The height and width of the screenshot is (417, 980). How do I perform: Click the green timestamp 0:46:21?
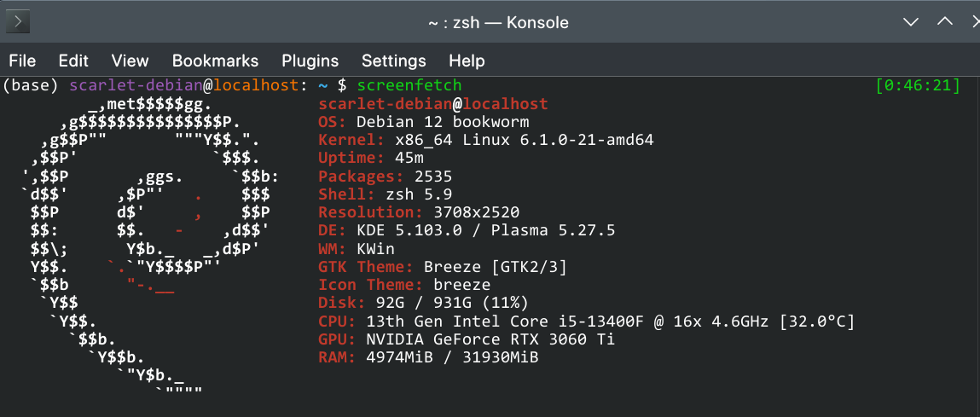tap(918, 85)
